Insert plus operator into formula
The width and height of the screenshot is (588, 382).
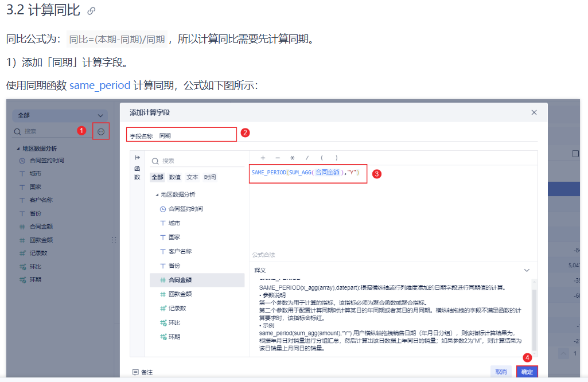pos(263,158)
